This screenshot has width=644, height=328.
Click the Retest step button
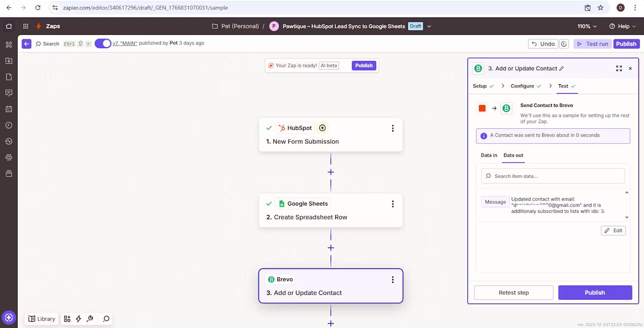(x=513, y=293)
